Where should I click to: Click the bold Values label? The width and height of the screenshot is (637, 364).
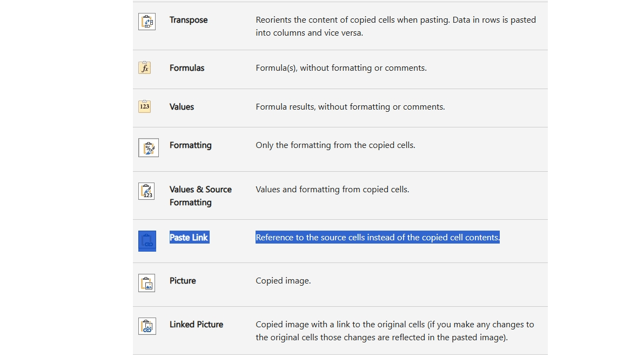[182, 107]
